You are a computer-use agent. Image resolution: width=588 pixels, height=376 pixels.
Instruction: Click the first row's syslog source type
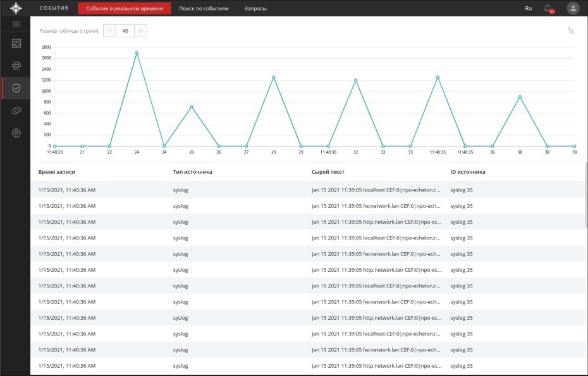(x=180, y=190)
